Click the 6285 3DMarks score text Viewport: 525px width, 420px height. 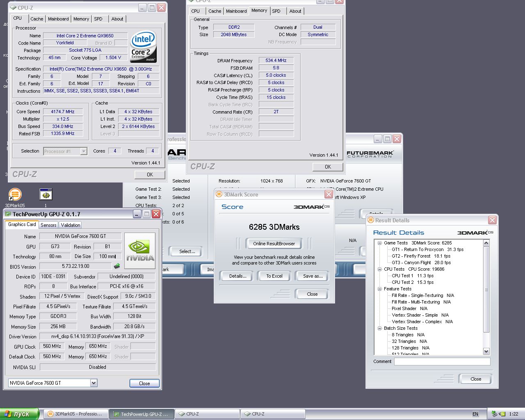tap(274, 227)
